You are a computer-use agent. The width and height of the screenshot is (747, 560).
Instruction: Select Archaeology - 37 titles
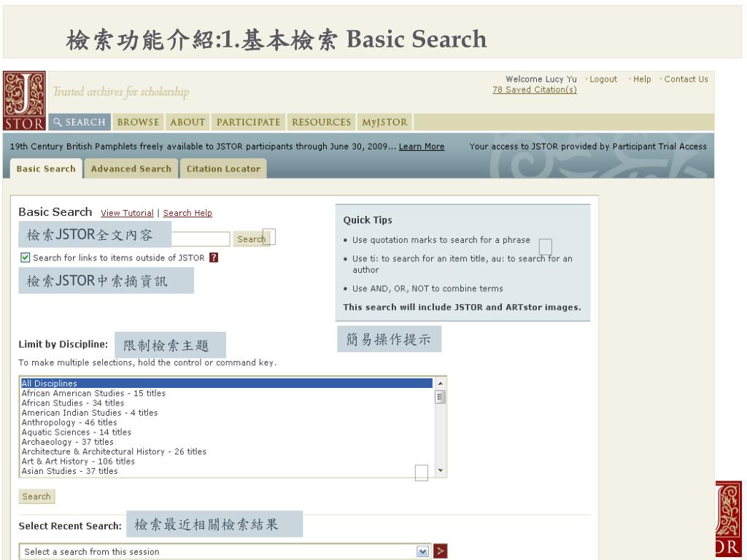227,442
